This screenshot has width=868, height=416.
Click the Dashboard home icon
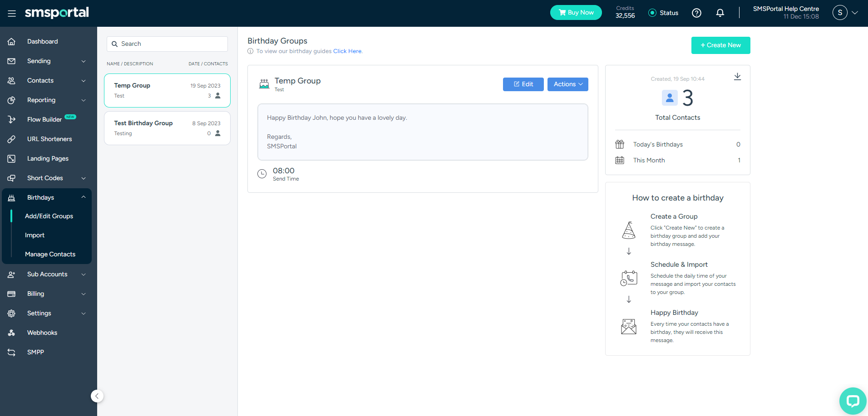[12, 41]
